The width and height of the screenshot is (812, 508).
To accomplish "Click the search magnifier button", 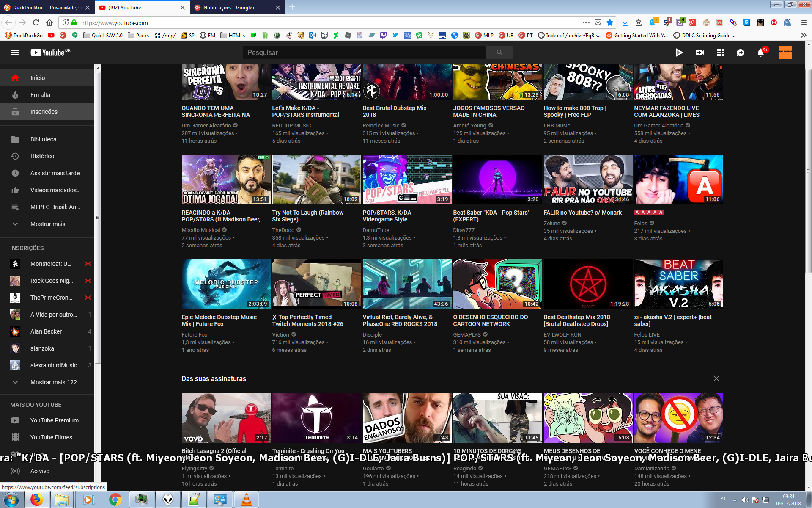I will coord(499,52).
